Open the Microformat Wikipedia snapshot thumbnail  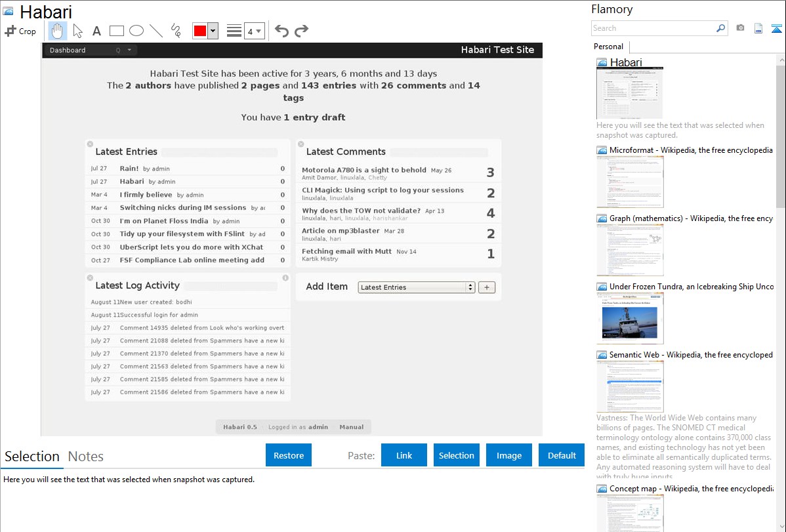[x=630, y=182]
